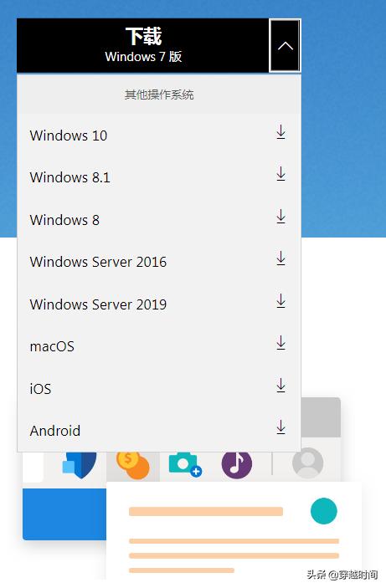The height and width of the screenshot is (588, 386).
Task: Click the gray user profile avatar icon
Action: tap(308, 463)
